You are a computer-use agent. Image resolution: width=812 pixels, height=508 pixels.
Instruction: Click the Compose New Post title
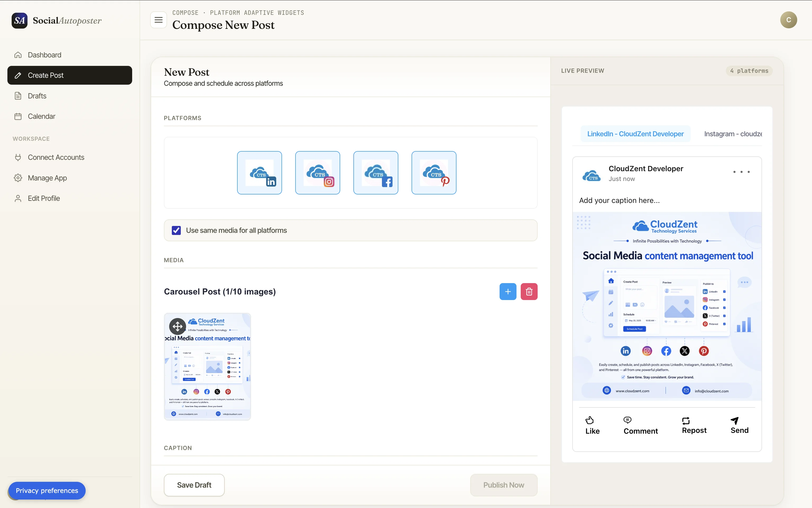pos(223,25)
